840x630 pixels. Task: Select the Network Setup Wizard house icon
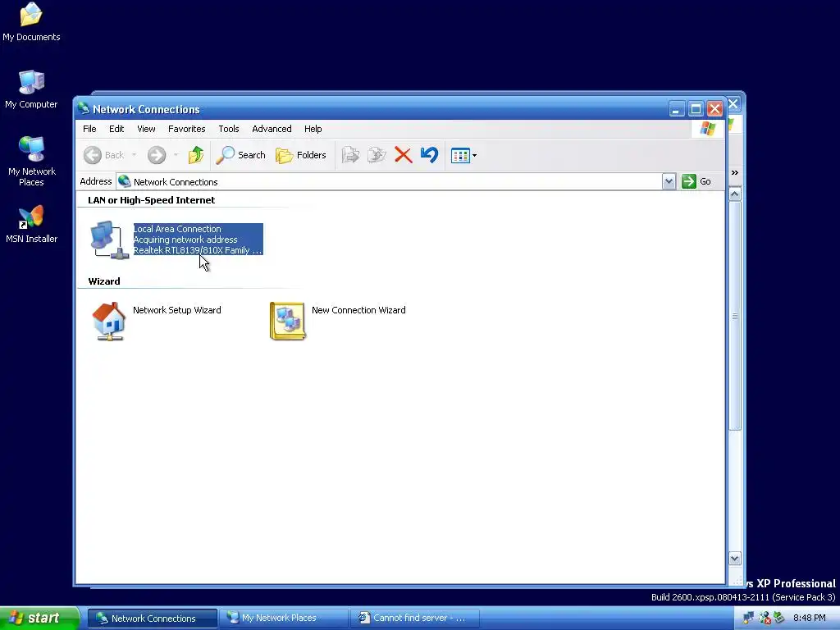(x=109, y=321)
